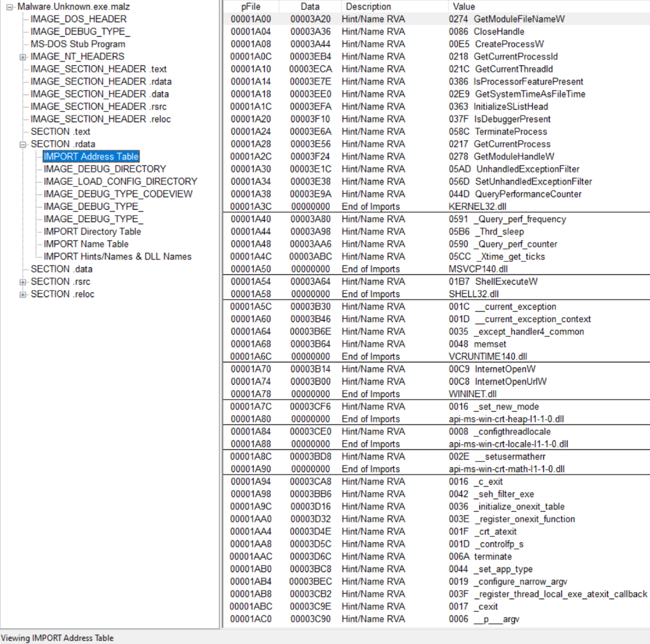This screenshot has width=650, height=644.
Task: Select IMAGE_SECTION_HEADER .text
Action: [x=98, y=69]
